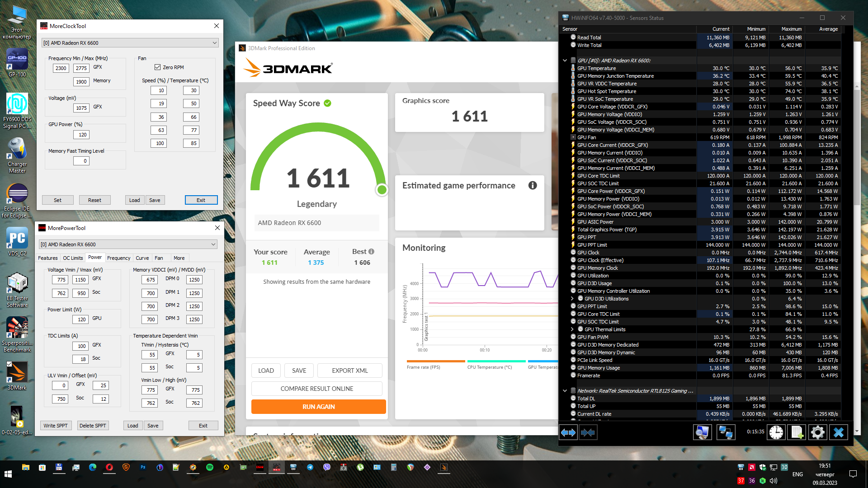Click the Write SPPT button
The image size is (868, 488).
(56, 426)
